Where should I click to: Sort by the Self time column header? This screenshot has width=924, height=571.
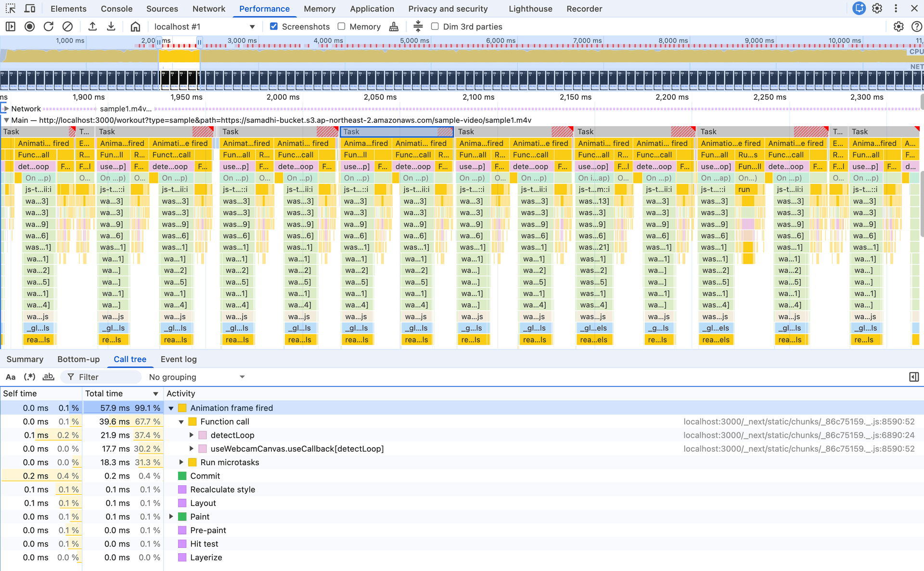(x=20, y=393)
